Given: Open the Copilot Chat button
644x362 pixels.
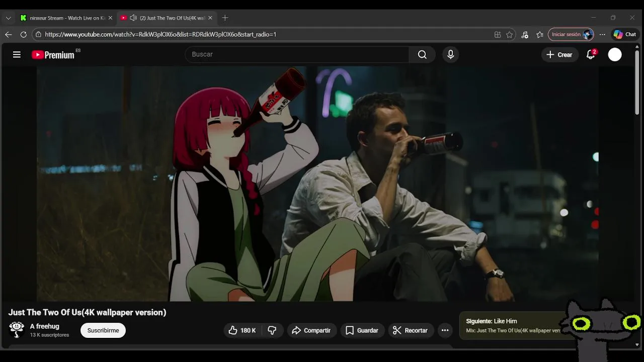Looking at the screenshot, I should [625, 34].
